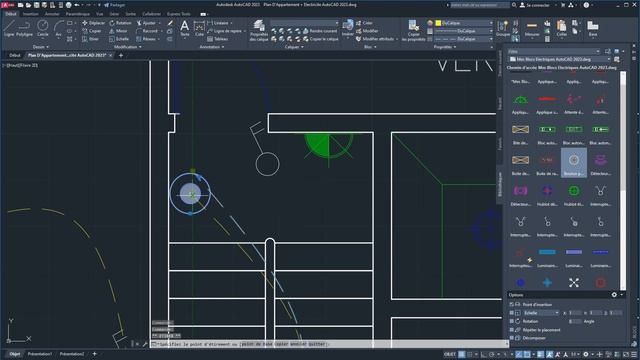Viewport: 640px width, 360px height.
Task: Select the Cercle tool
Action: [42, 29]
